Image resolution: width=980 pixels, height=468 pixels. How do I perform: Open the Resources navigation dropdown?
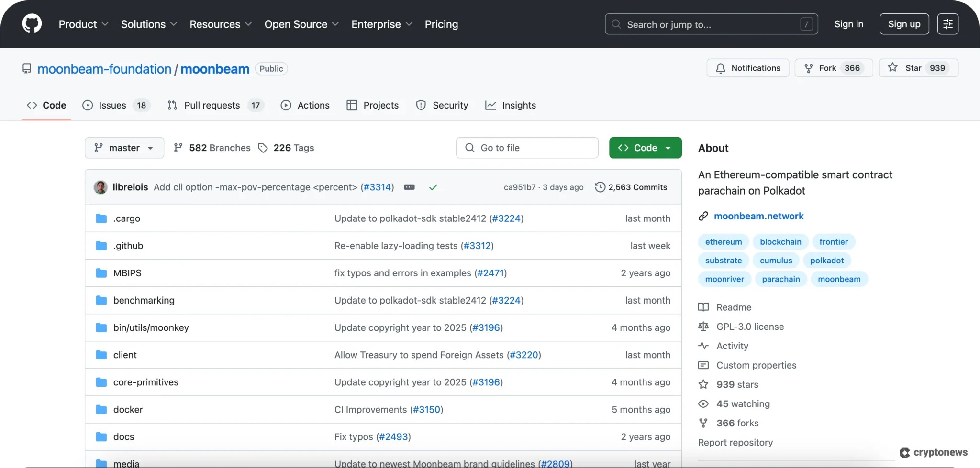[x=220, y=24]
